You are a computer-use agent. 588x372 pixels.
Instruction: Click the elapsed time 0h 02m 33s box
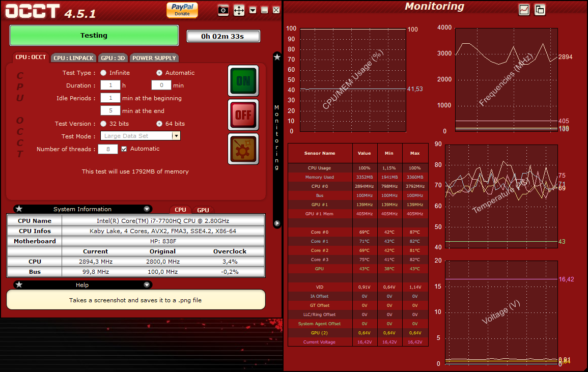point(223,36)
